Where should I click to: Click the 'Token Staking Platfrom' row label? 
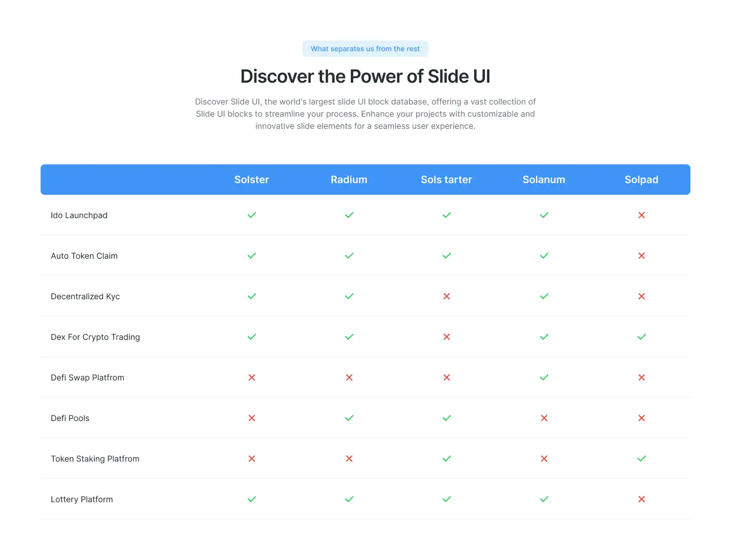95,459
